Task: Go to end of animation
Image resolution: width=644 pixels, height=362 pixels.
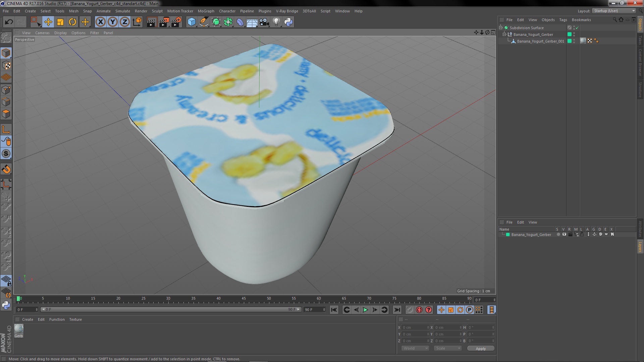Action: click(x=397, y=310)
